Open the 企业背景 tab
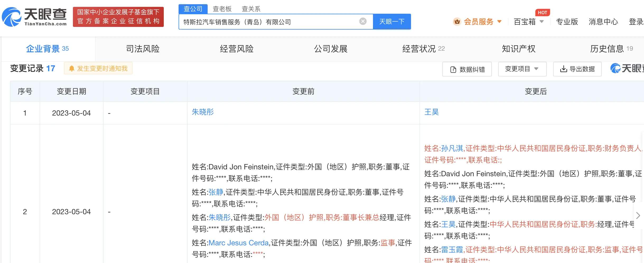 48,49
